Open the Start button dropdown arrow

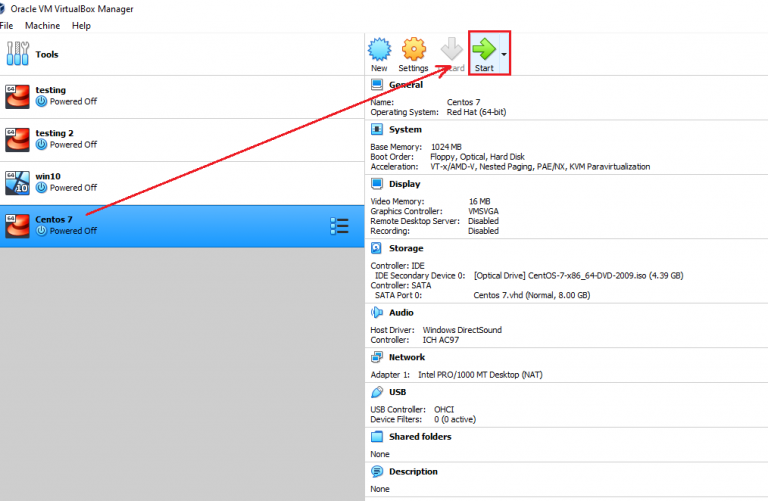504,54
